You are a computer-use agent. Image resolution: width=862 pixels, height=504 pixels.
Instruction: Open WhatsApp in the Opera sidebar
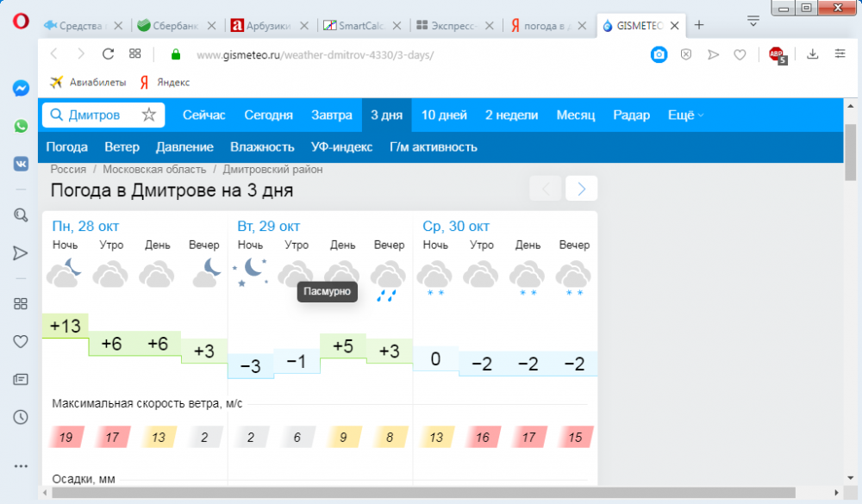click(21, 126)
